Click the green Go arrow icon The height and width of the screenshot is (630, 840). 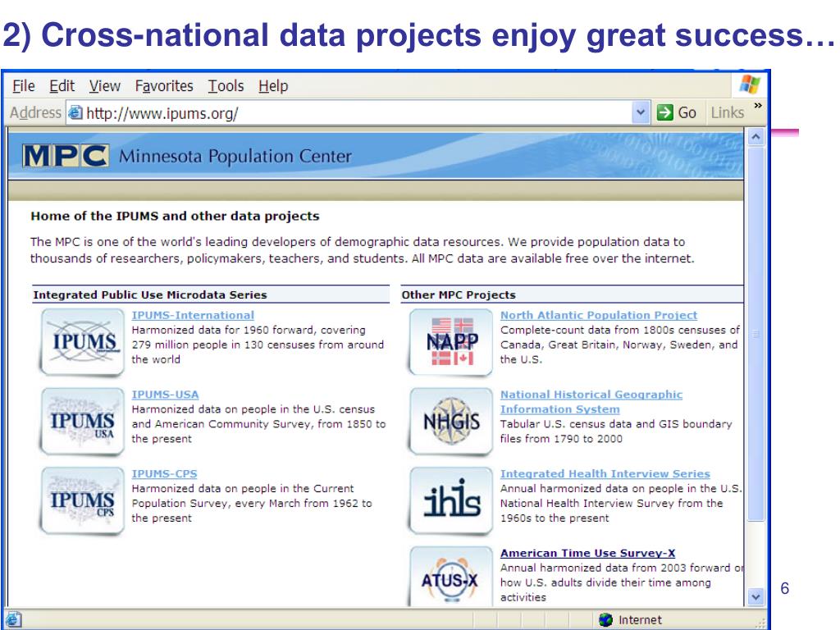coord(664,112)
